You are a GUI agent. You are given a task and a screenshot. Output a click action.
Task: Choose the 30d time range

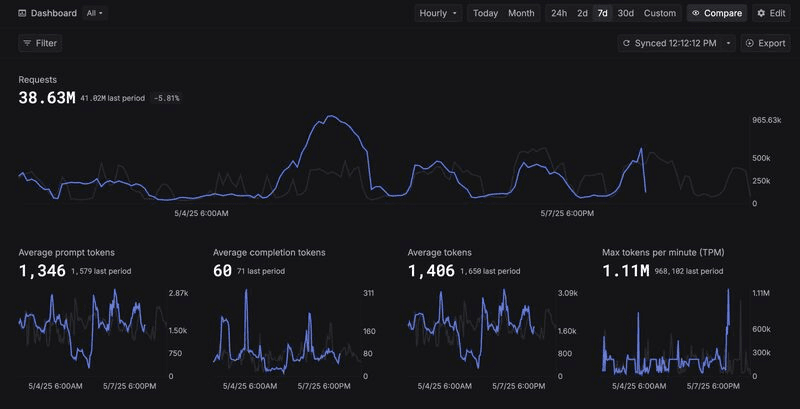click(625, 13)
